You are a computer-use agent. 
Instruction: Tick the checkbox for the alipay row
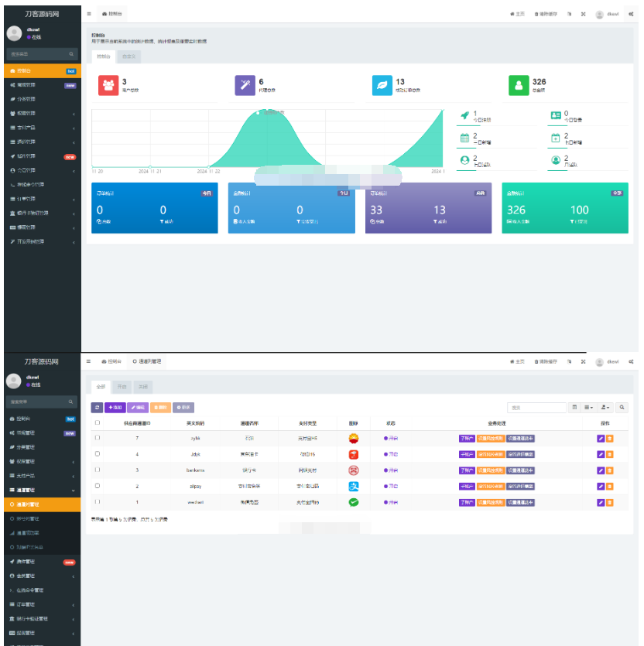point(97,486)
